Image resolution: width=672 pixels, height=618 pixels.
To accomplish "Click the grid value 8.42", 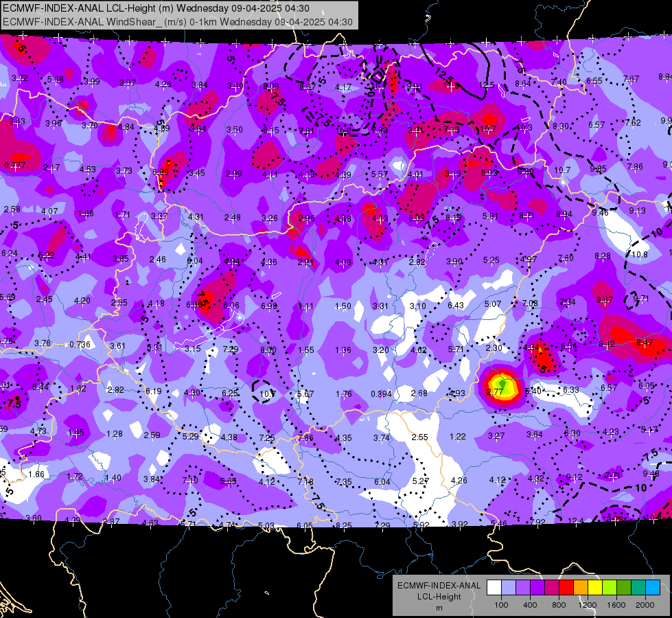I will point(606,343).
